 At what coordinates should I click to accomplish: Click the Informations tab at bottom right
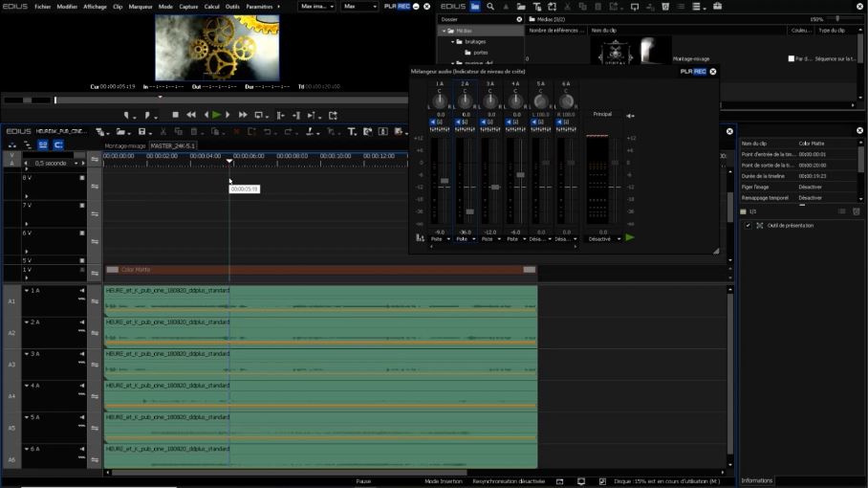click(757, 480)
